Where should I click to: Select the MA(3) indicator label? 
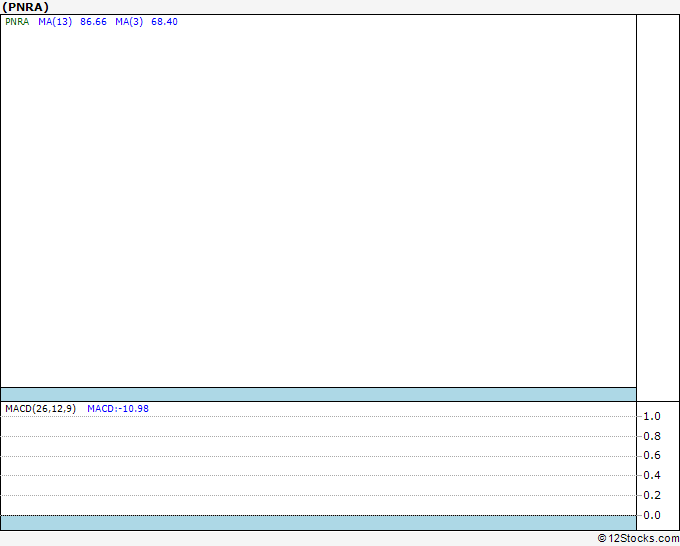pos(129,22)
